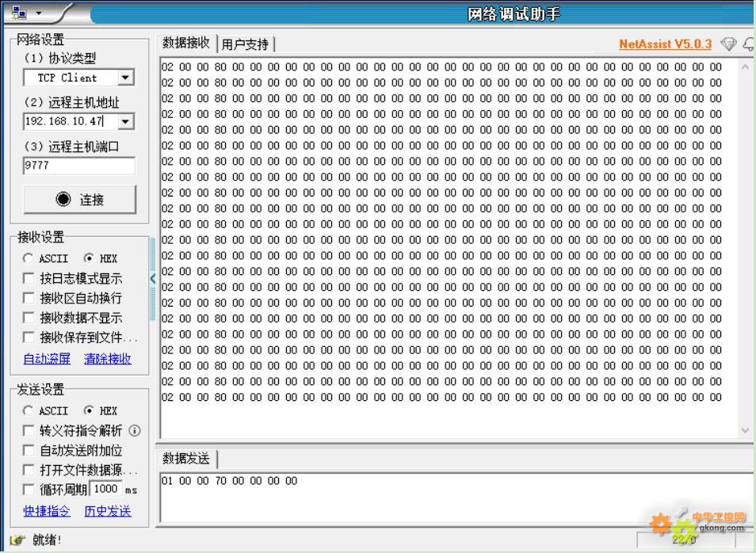Expand the 协议类型 TCP Client dropdown
Image resolution: width=756 pixels, height=553 pixels.
click(125, 78)
